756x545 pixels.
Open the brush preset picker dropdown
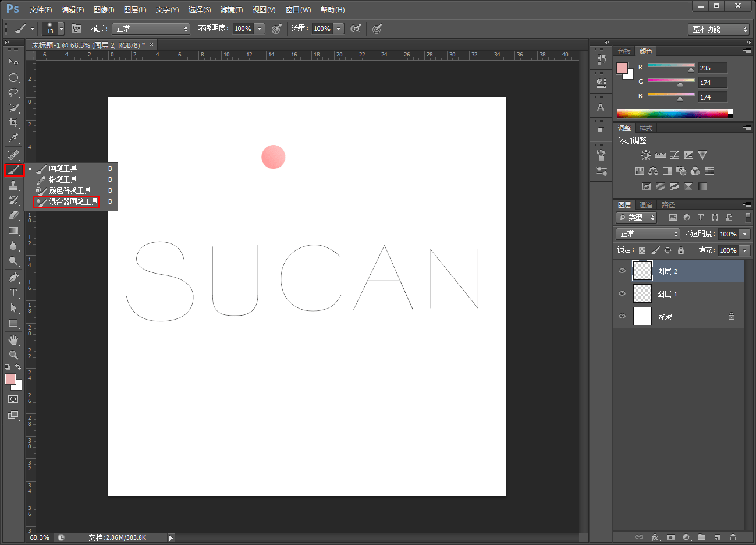(61, 29)
